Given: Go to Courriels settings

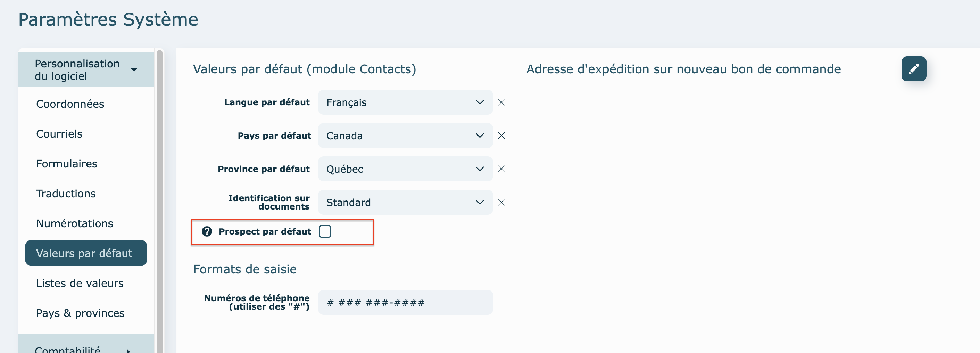Looking at the screenshot, I should (x=59, y=134).
